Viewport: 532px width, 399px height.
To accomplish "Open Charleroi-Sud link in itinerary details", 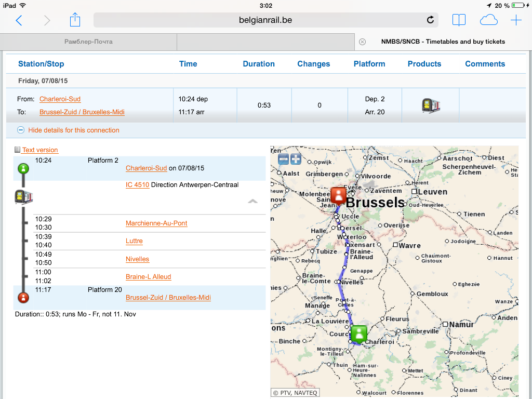I will pos(146,168).
